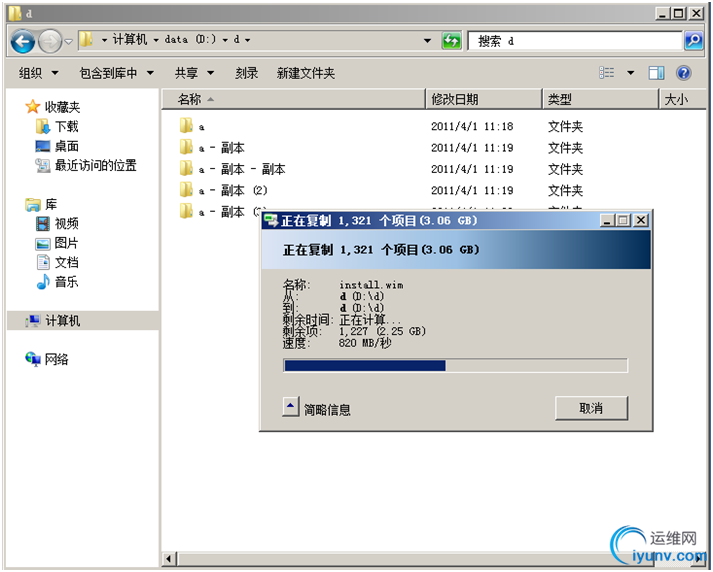Open the 组织 menu
This screenshot has height=572, width=713.
pyautogui.click(x=38, y=73)
